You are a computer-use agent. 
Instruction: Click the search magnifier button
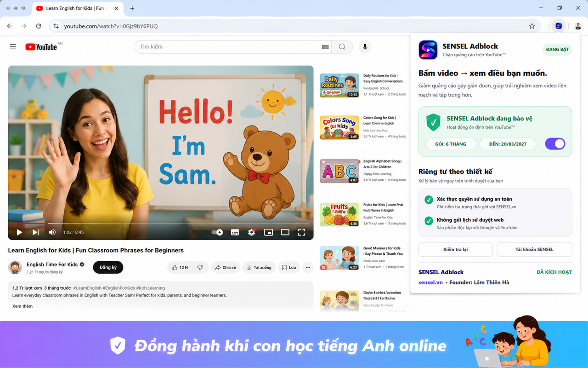click(342, 47)
